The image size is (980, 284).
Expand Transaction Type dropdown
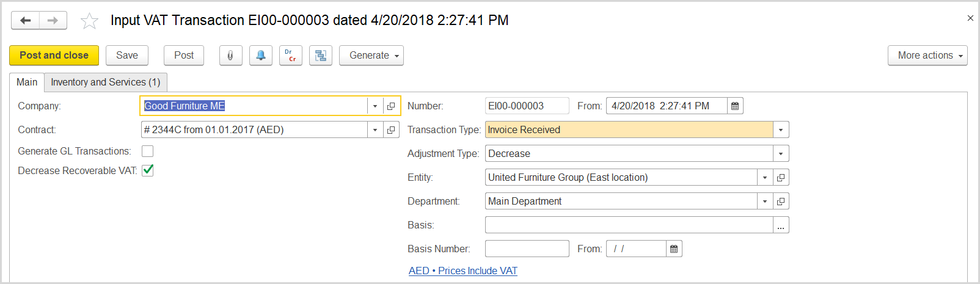click(x=780, y=129)
